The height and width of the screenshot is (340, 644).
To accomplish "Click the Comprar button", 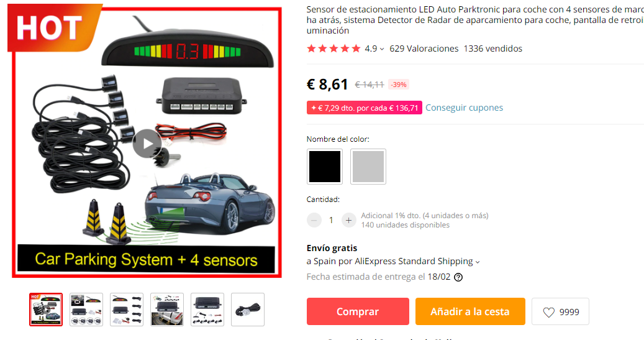I will tap(358, 311).
